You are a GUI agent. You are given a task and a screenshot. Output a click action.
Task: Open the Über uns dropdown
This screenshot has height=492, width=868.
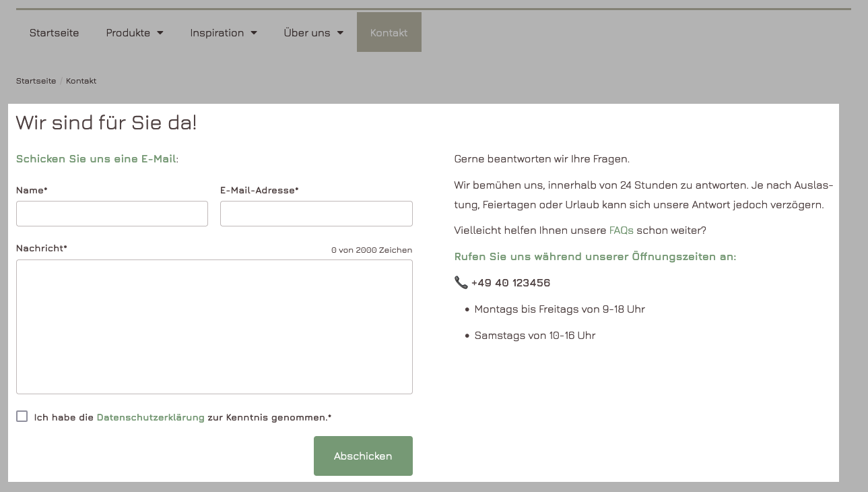[x=313, y=33]
